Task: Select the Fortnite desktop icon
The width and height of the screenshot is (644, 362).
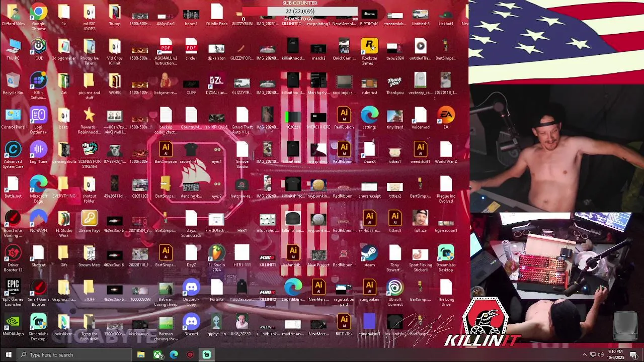Action: click(216, 288)
